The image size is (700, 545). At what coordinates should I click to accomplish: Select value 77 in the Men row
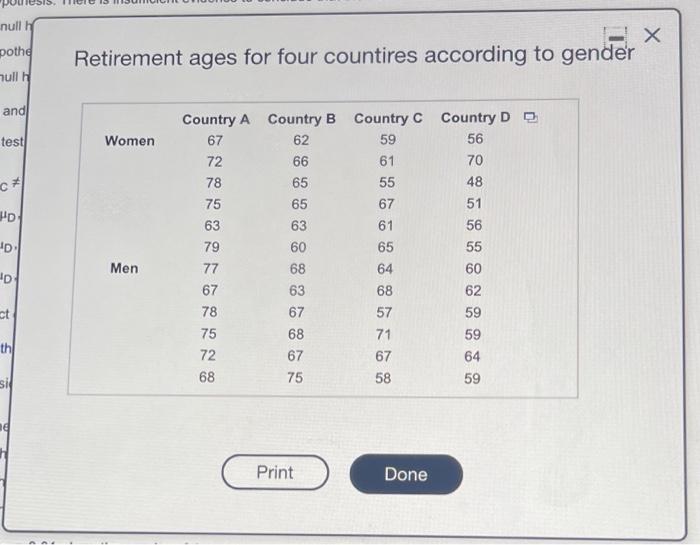point(211,268)
